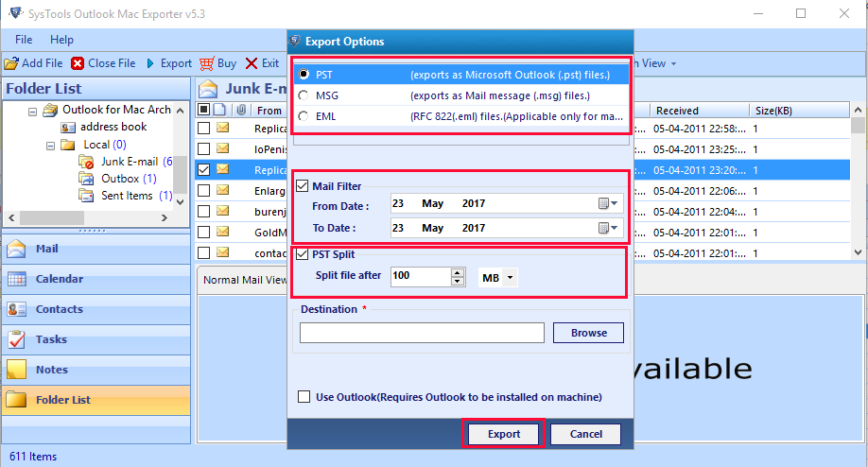Image resolution: width=868 pixels, height=467 pixels.
Task: Click the Local folder icon
Action: [68, 145]
